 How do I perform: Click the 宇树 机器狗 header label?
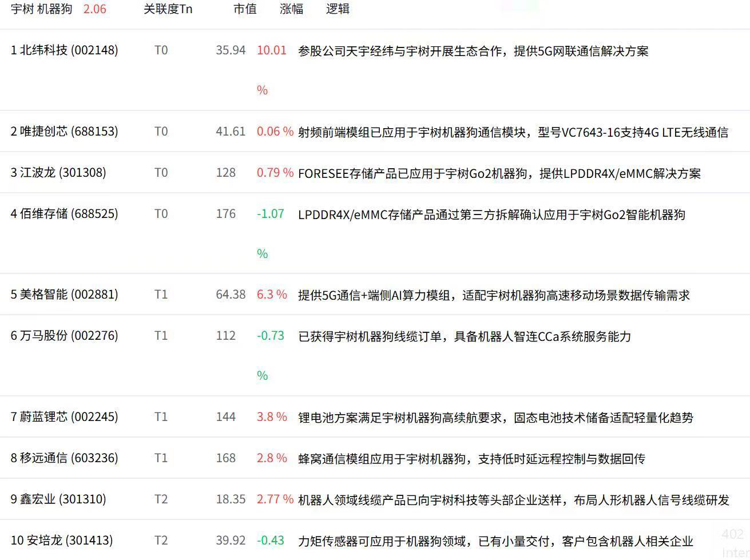coord(41,9)
